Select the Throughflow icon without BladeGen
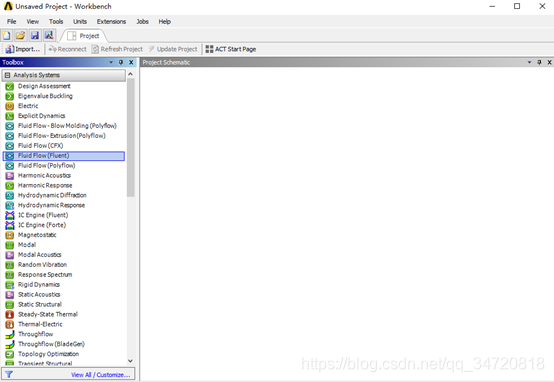Image resolution: width=554 pixels, height=382 pixels. pos(10,334)
